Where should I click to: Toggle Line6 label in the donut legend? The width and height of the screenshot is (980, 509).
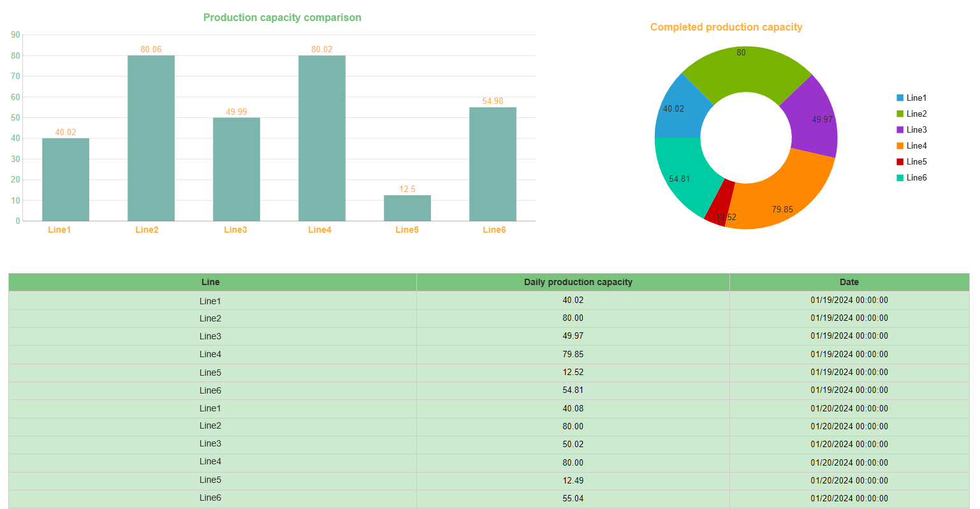pos(916,178)
